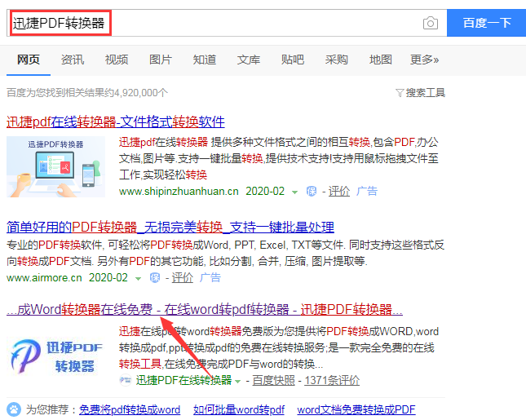
Task: Click shield icon on airmore.cn result
Action: (x=154, y=278)
